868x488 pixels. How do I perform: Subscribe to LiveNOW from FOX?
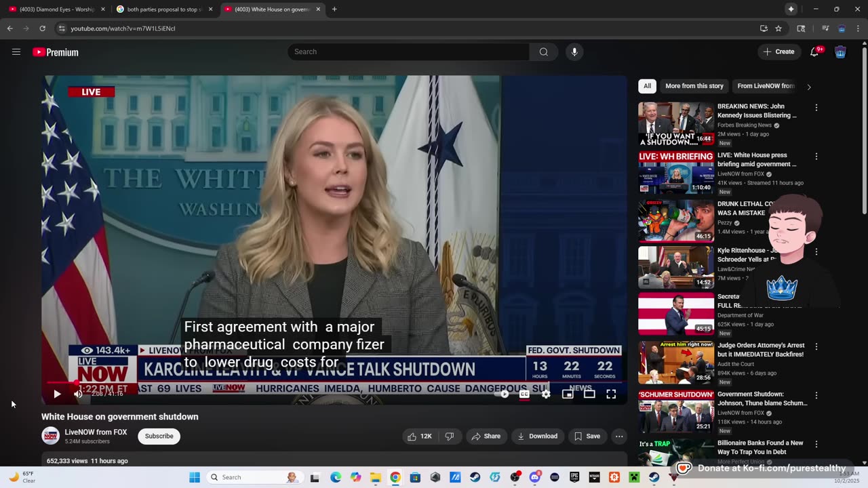tap(159, 436)
